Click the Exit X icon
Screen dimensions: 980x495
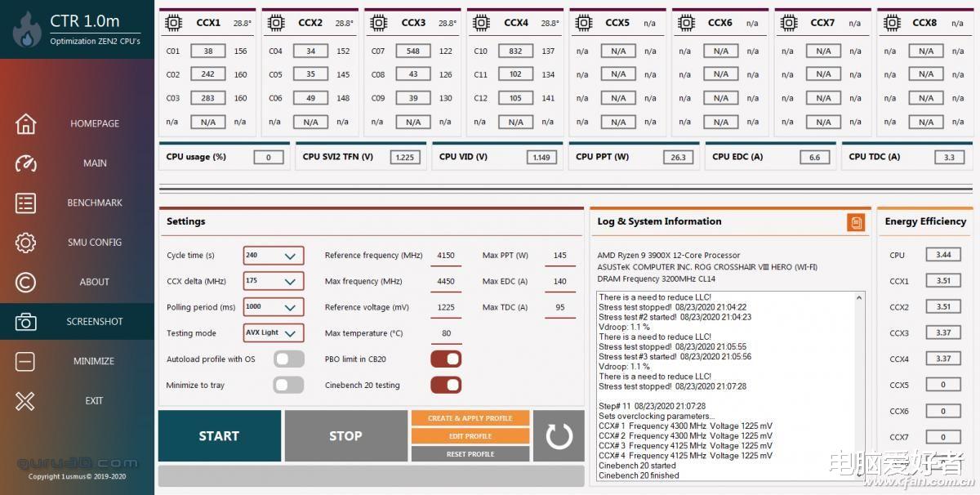tap(25, 401)
